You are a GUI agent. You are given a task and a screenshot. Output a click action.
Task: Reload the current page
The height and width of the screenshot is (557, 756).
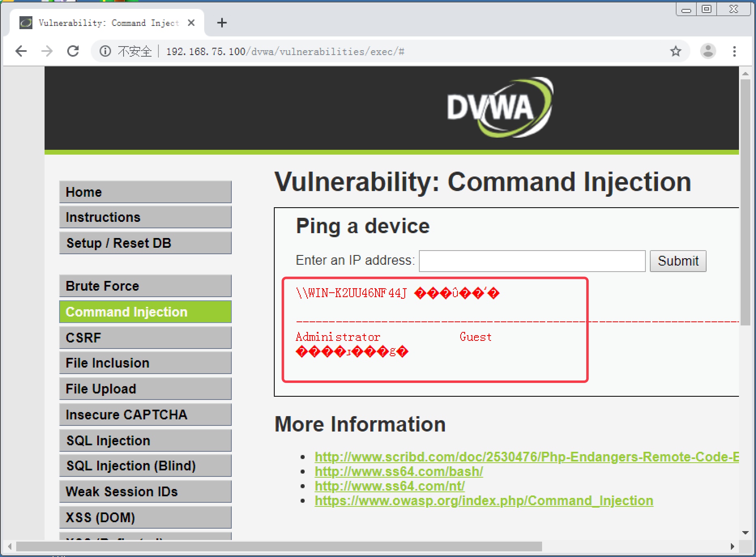pos(73,51)
